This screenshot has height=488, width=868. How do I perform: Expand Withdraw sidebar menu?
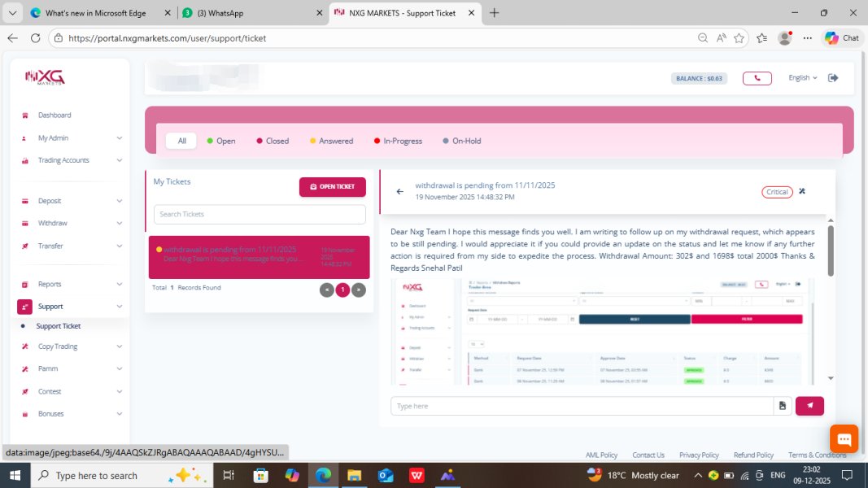70,223
